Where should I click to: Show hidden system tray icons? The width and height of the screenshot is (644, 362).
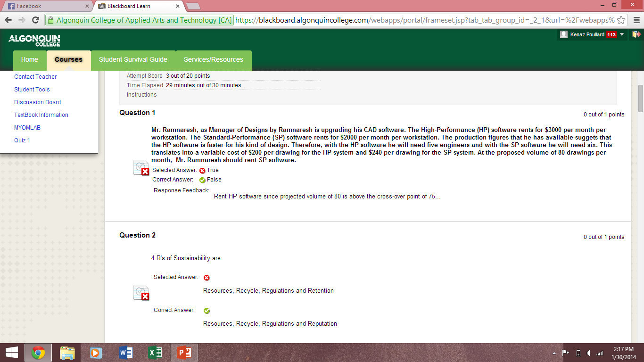(554, 353)
